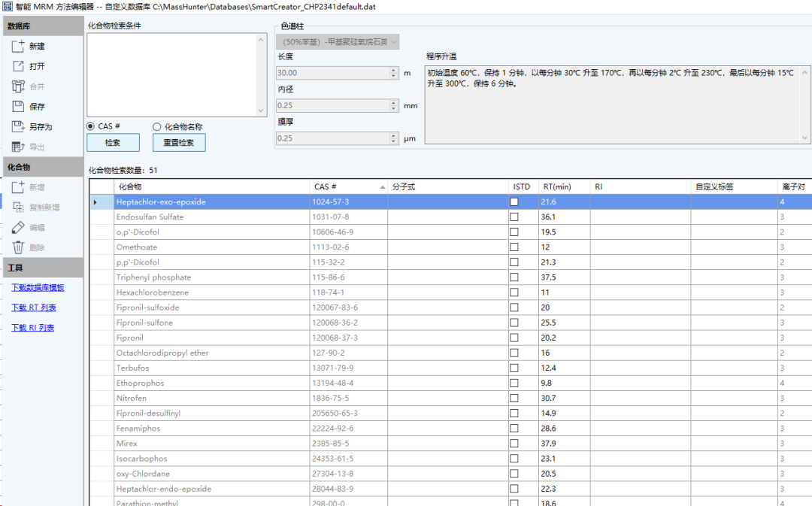Click the 新建 database icon
Viewport: 812px width, 506px height.
point(18,46)
